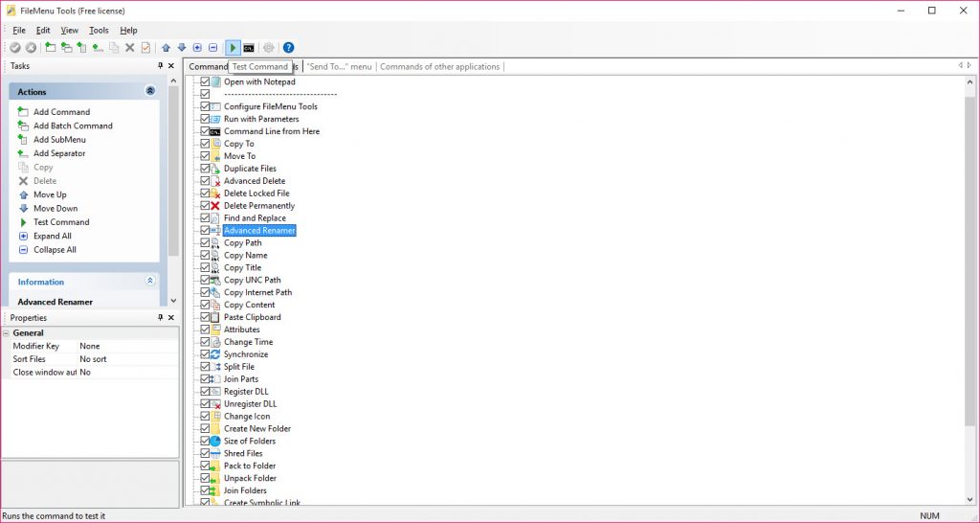
Task: Click the green Test Command play toolbar button
Action: (234, 48)
